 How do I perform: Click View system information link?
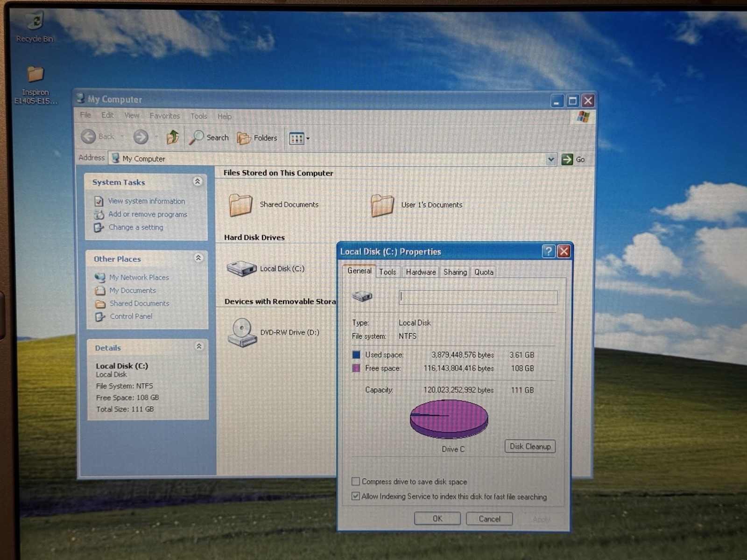coord(147,201)
